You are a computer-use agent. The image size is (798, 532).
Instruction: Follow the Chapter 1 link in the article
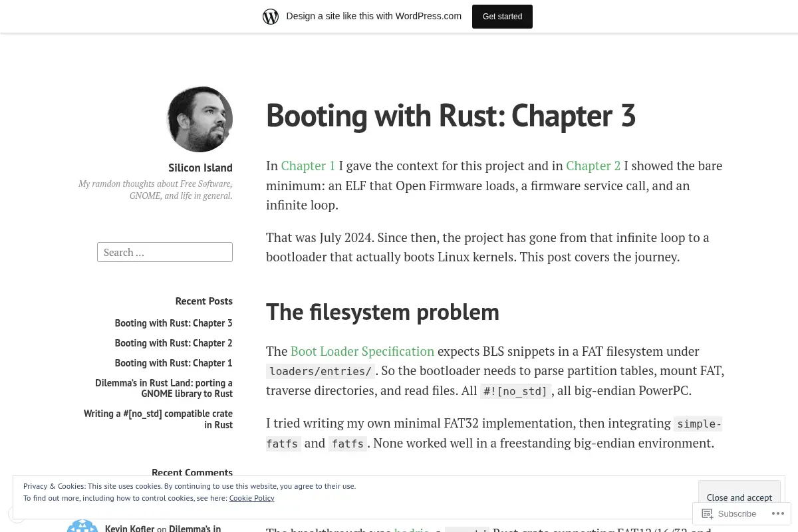pos(308,166)
